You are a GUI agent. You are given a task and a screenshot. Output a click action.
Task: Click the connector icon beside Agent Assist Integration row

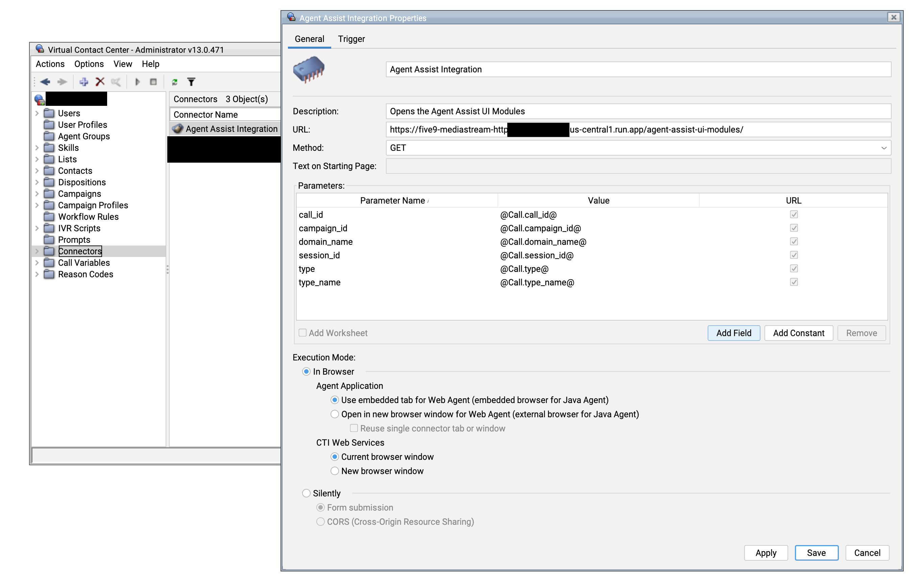(x=178, y=129)
